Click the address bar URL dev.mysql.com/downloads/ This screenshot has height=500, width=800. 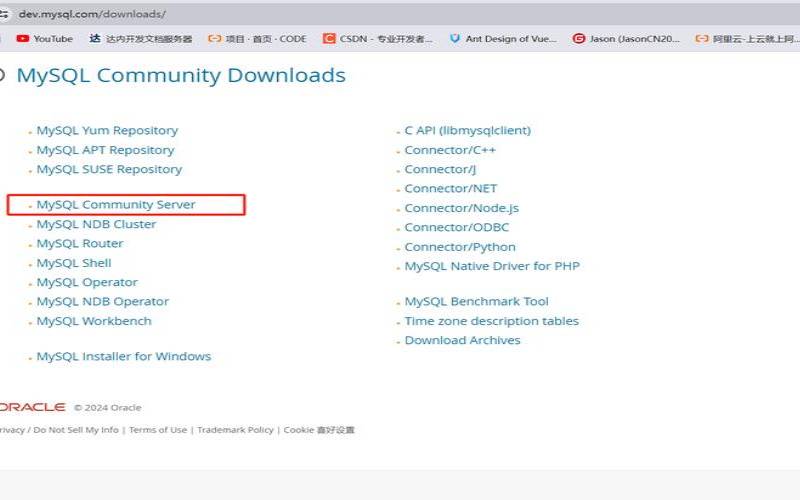92,14
